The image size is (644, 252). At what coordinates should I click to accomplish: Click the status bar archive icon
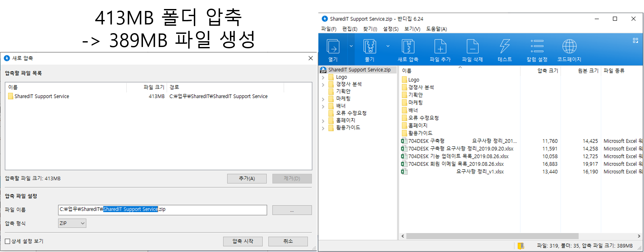click(521, 246)
